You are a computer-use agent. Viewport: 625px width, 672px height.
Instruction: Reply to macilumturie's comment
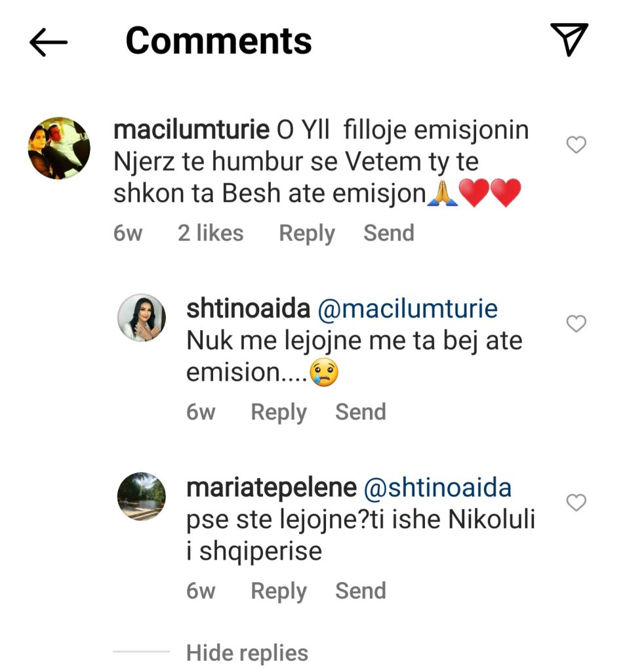(306, 233)
